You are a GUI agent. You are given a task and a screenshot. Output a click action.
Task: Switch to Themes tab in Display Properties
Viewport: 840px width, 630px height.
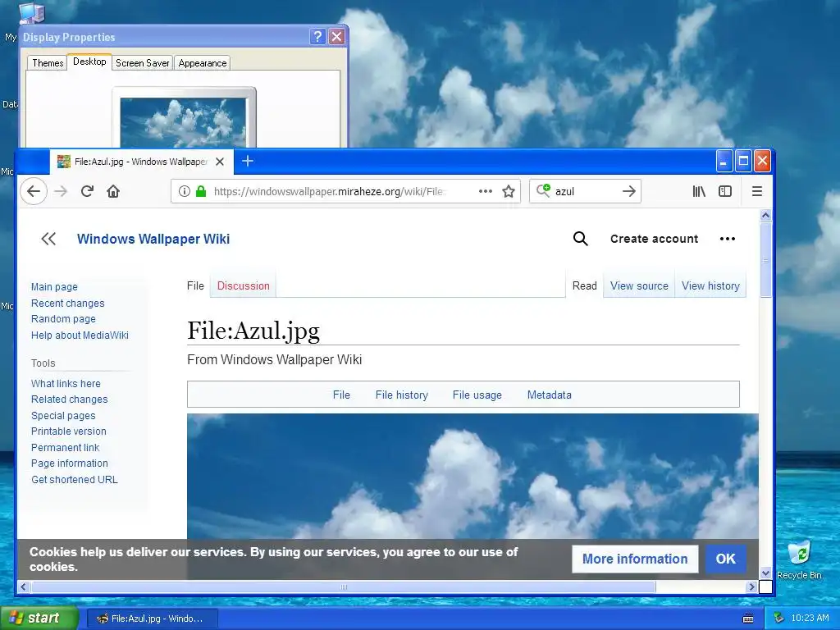click(47, 62)
